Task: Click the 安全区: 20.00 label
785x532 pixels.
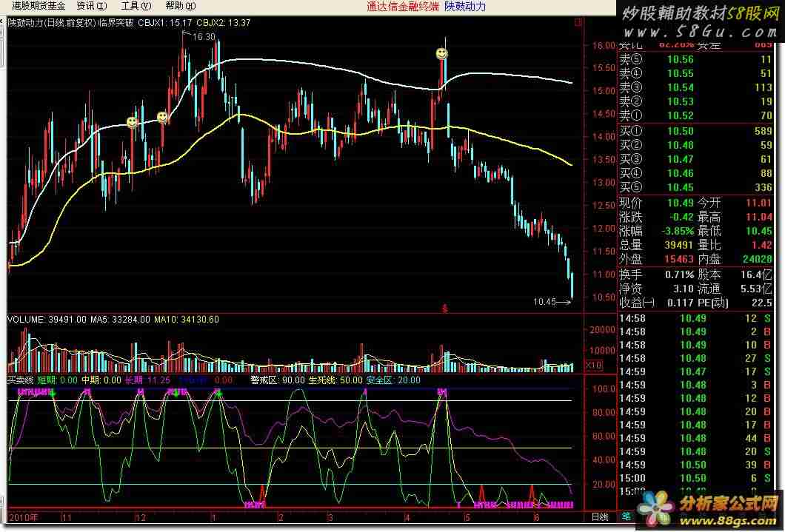Action: (393, 380)
